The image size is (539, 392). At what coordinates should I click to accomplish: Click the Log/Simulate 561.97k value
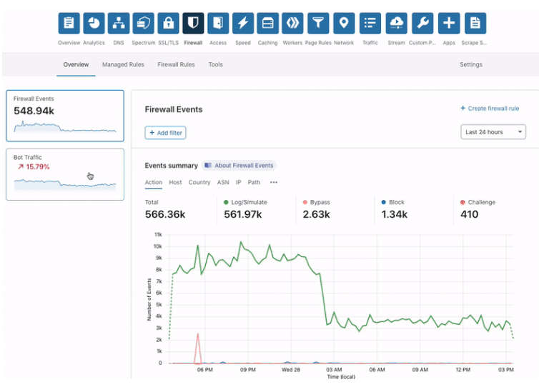coord(242,214)
